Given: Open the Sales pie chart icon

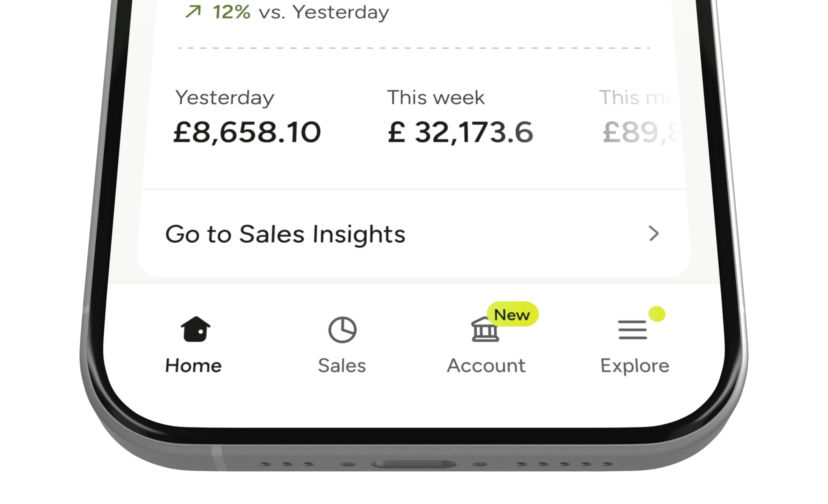Looking at the screenshot, I should [342, 330].
